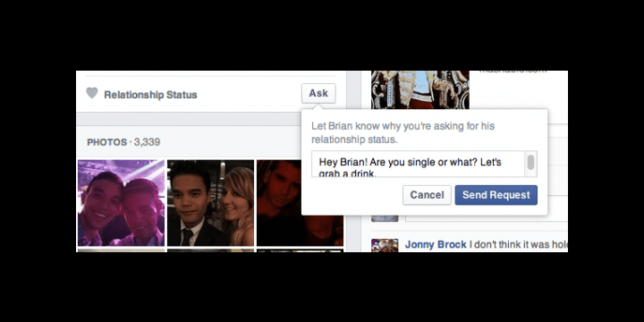Open the purple-lit photo of two men
Image resolution: width=644 pixels, height=322 pixels.
click(121, 203)
